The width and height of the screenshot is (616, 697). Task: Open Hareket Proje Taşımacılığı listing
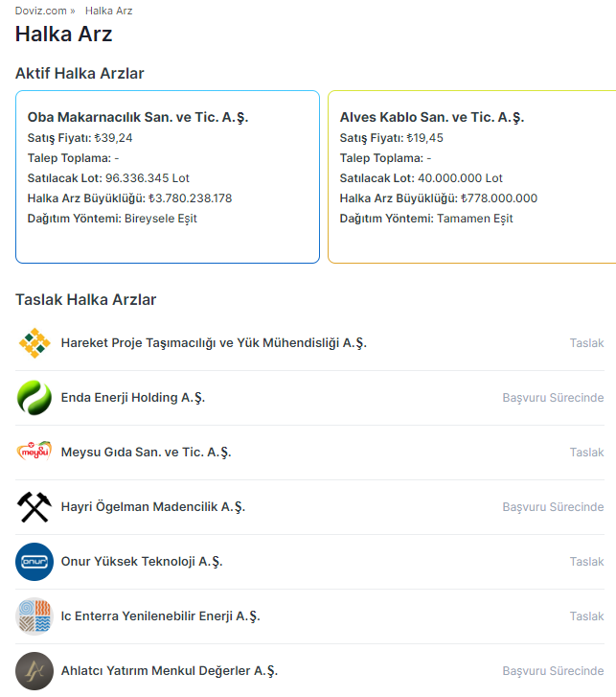[214, 343]
